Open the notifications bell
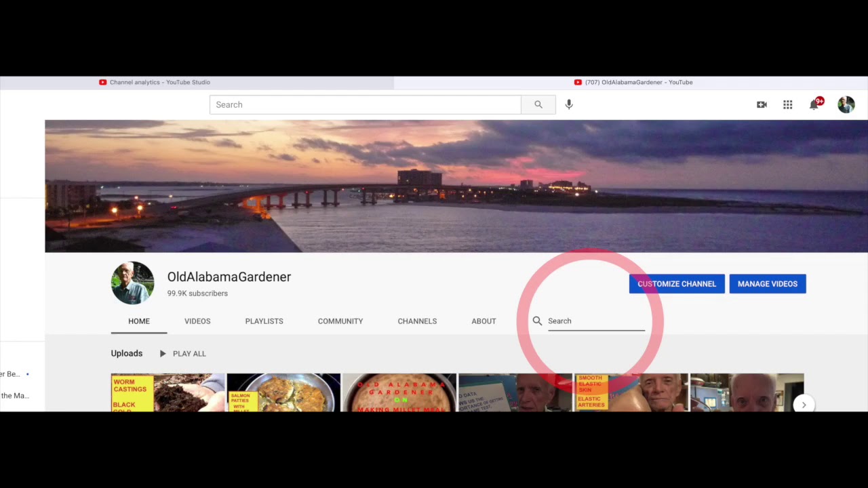The height and width of the screenshot is (488, 868). (814, 104)
